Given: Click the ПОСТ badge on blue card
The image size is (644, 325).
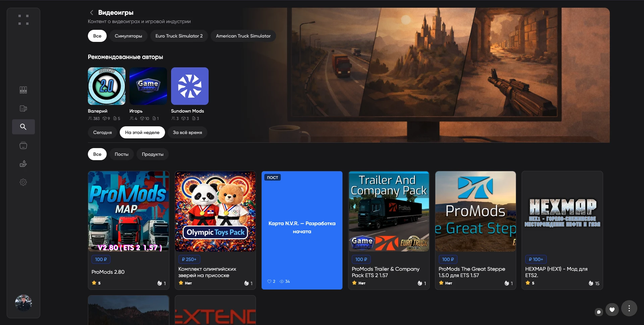Looking at the screenshot, I should pyautogui.click(x=272, y=177).
